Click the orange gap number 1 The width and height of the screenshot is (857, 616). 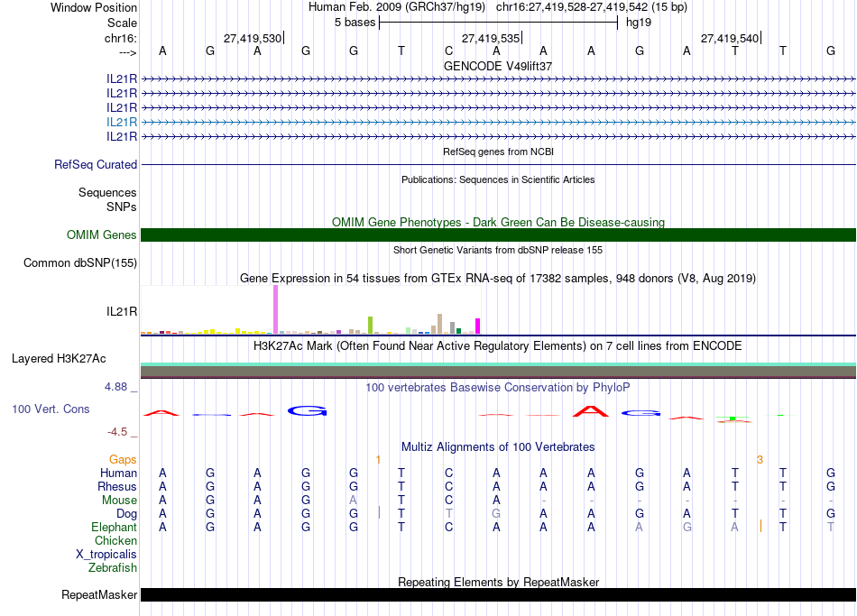[378, 460]
